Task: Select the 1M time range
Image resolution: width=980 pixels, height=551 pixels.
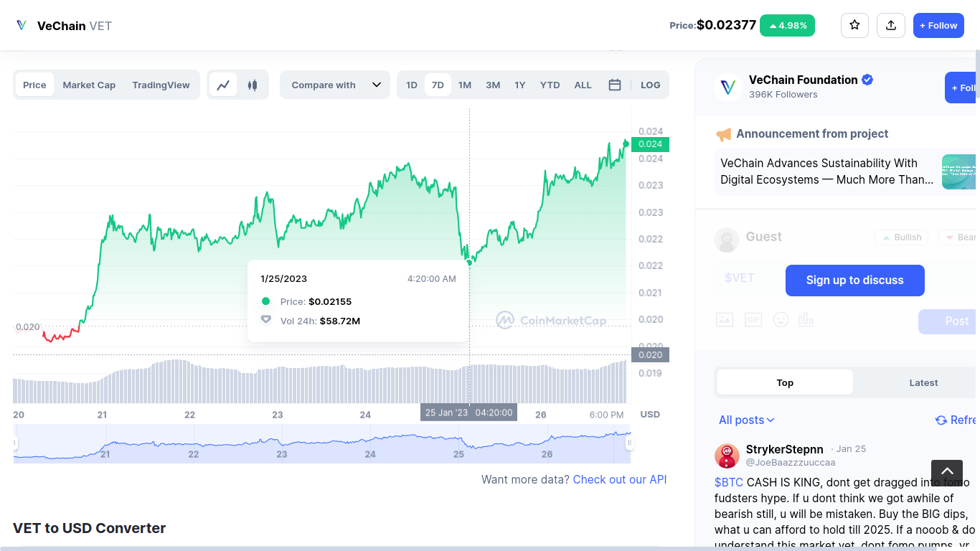Action: [x=465, y=85]
